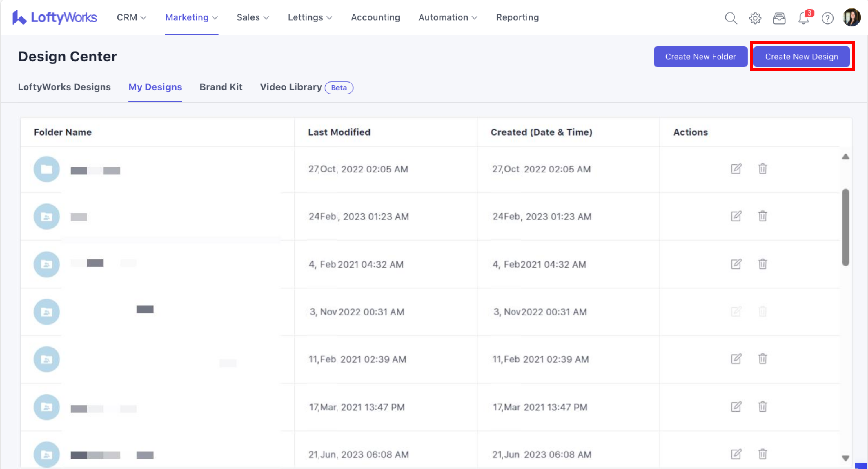Expand the CRM dropdown menu

[x=131, y=17]
